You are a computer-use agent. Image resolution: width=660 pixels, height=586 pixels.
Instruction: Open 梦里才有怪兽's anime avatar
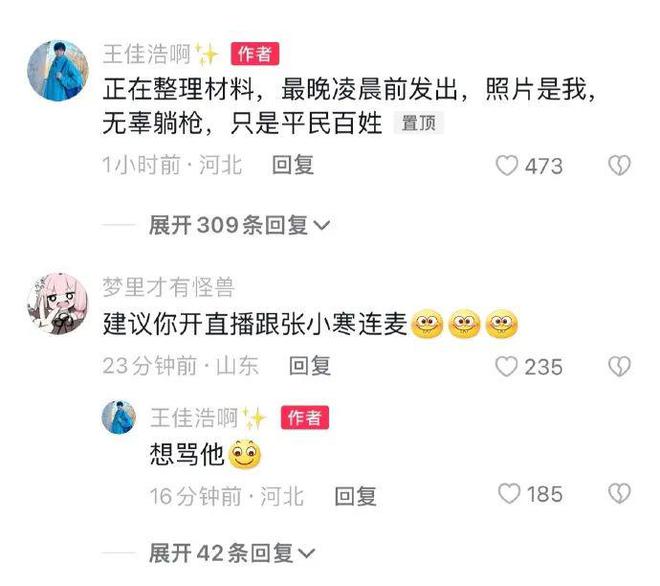tap(58, 304)
